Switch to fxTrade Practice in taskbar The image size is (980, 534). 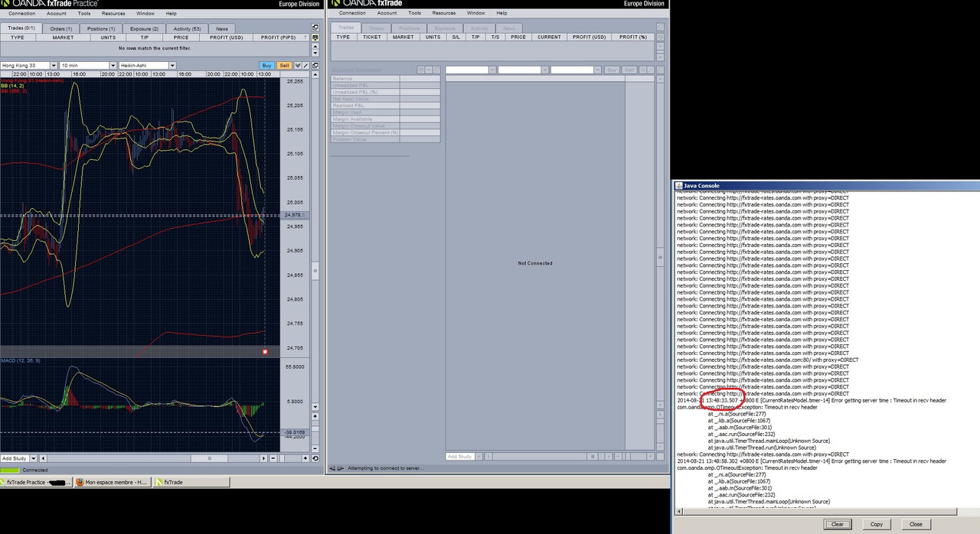click(x=37, y=483)
